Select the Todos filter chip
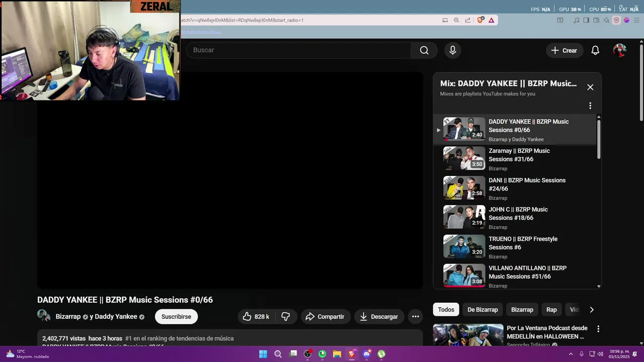Image resolution: width=644 pixels, height=362 pixels. click(x=446, y=310)
